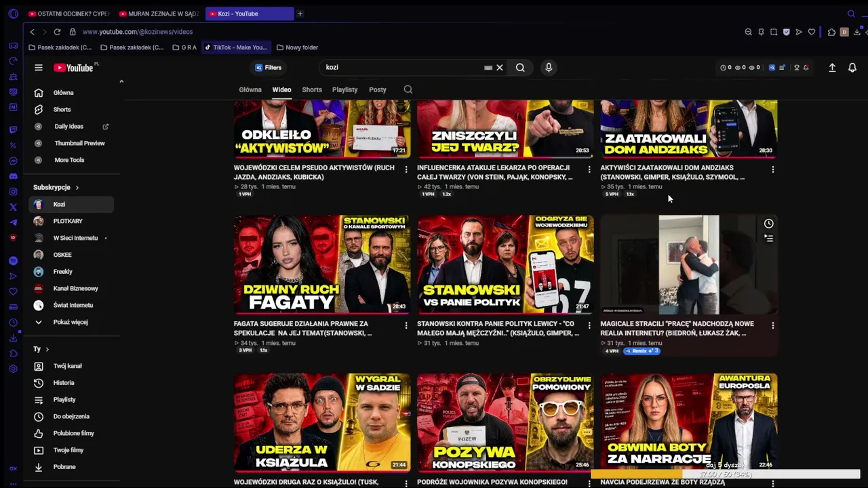Open the browser extensions puzzle icon

[832, 32]
